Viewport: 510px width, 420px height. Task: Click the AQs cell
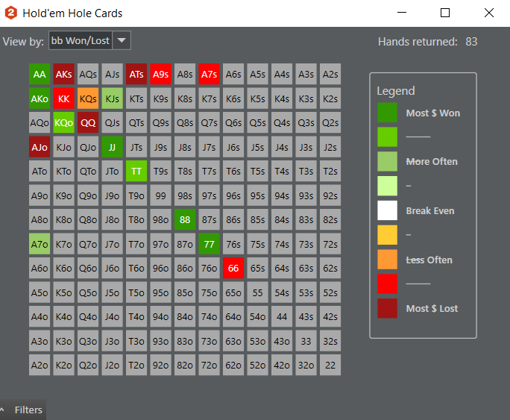coord(88,75)
